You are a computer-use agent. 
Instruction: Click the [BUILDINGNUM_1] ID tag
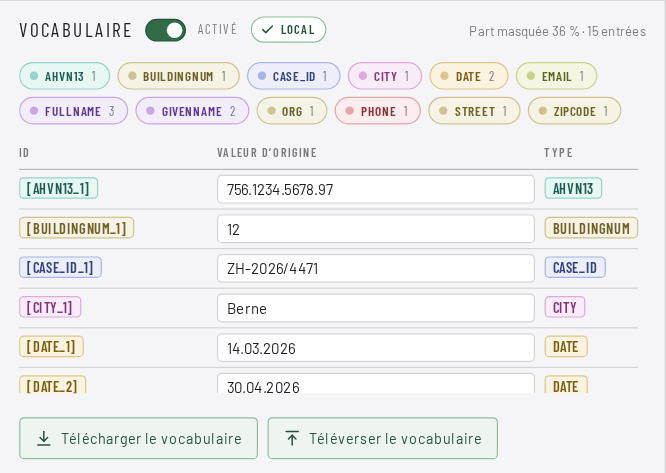tap(76, 228)
